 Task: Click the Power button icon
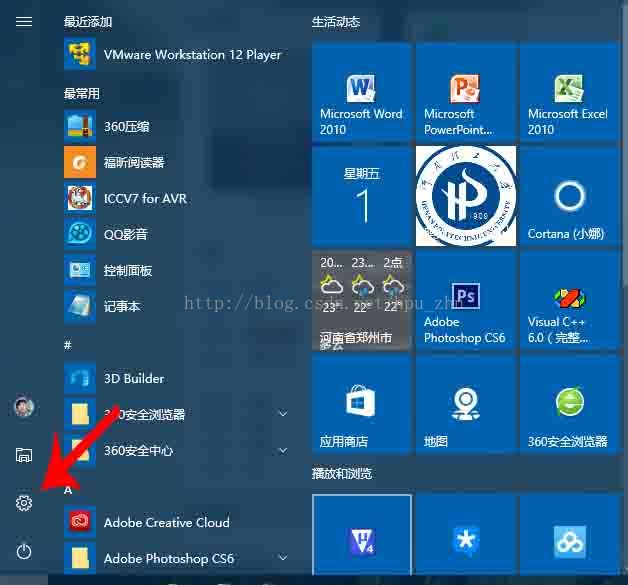pos(24,551)
